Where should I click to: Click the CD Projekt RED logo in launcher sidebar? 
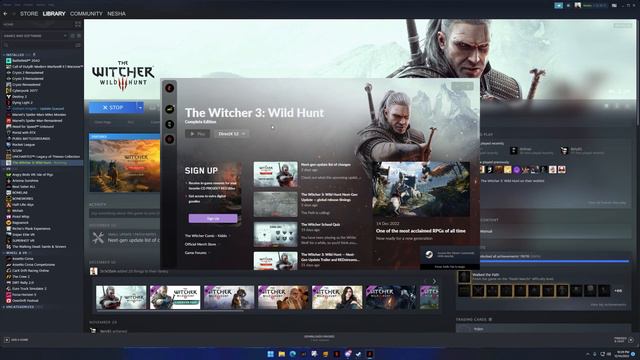169,88
